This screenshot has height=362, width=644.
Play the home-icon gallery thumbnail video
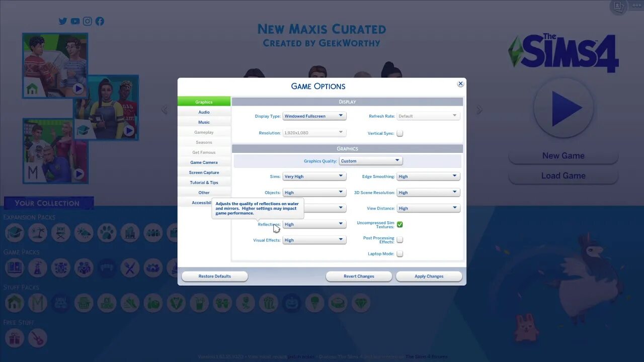[78, 89]
